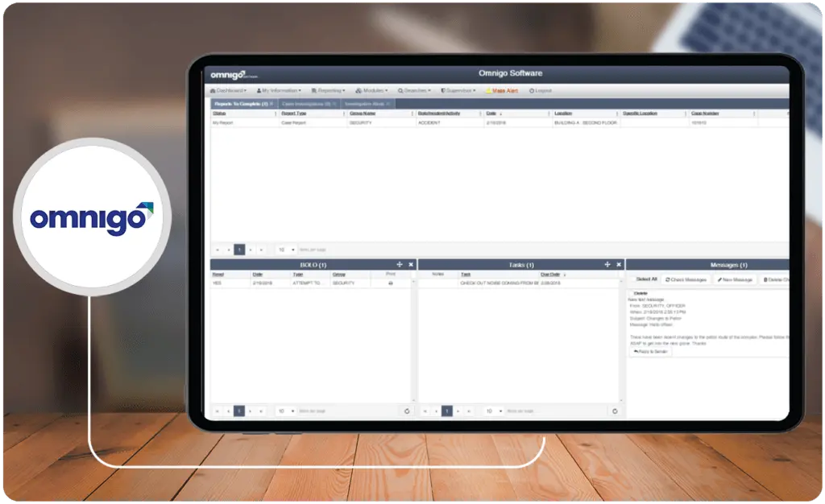Viewport: 825px width, 504px height.
Task: Refresh the BOLO panel
Action: coord(407,411)
